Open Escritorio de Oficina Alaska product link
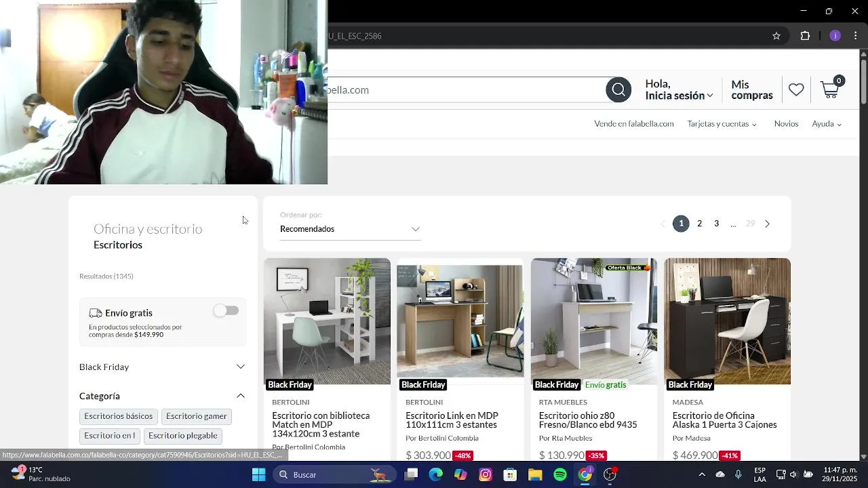Image resolution: width=868 pixels, height=488 pixels. [724, 420]
